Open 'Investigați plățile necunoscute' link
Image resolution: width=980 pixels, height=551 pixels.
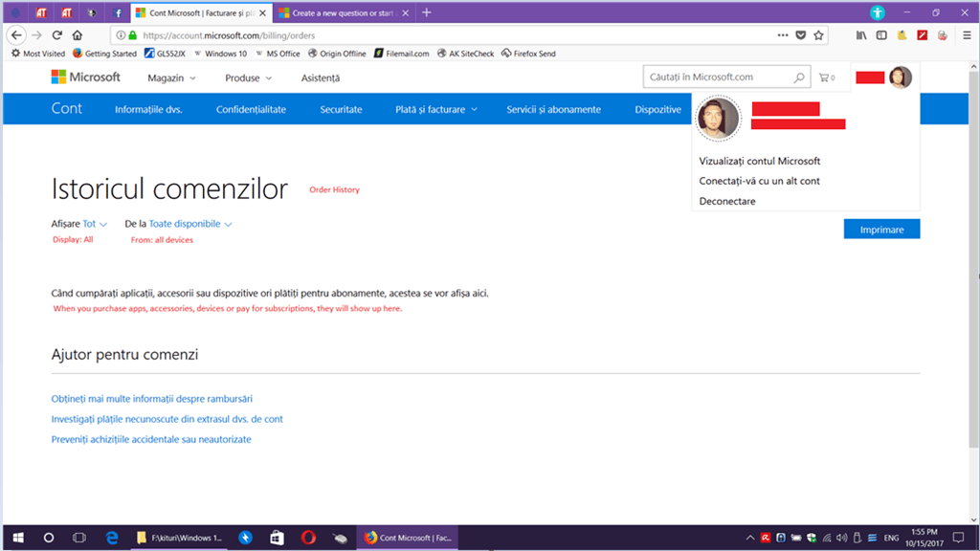167,419
